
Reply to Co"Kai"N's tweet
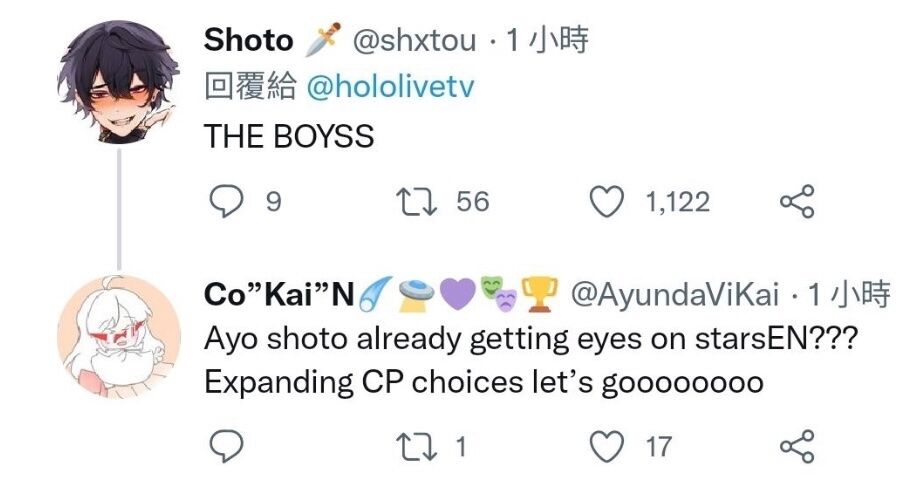pos(226,446)
